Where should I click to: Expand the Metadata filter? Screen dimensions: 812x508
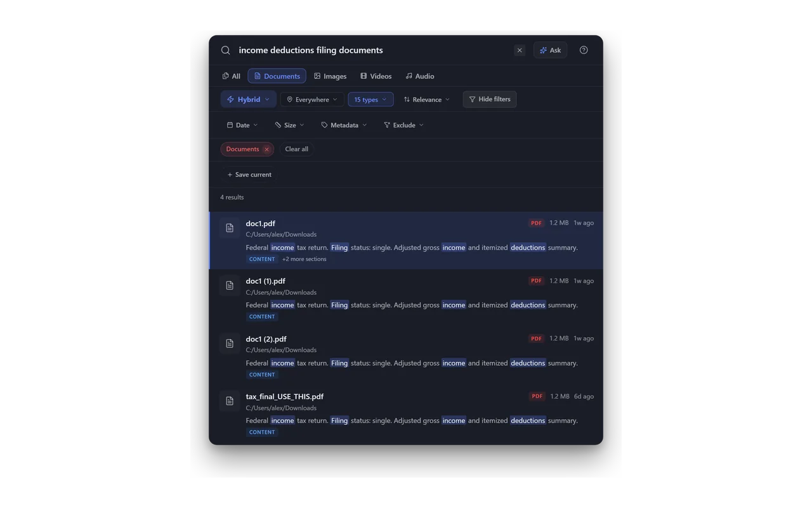tap(344, 125)
